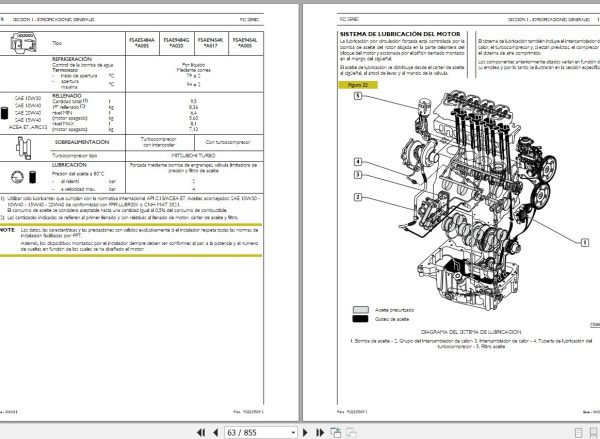The image size is (600, 439).
Task: Click the lubrication system engine diagram
Action: pyautogui.click(x=476, y=199)
